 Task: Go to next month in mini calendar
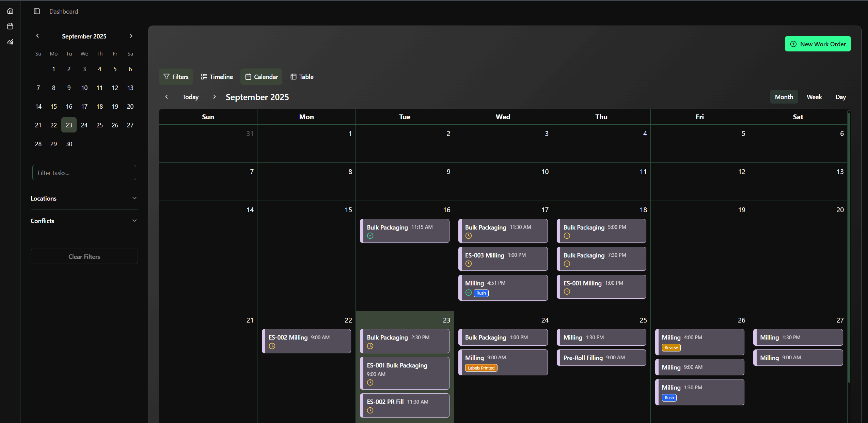(131, 36)
